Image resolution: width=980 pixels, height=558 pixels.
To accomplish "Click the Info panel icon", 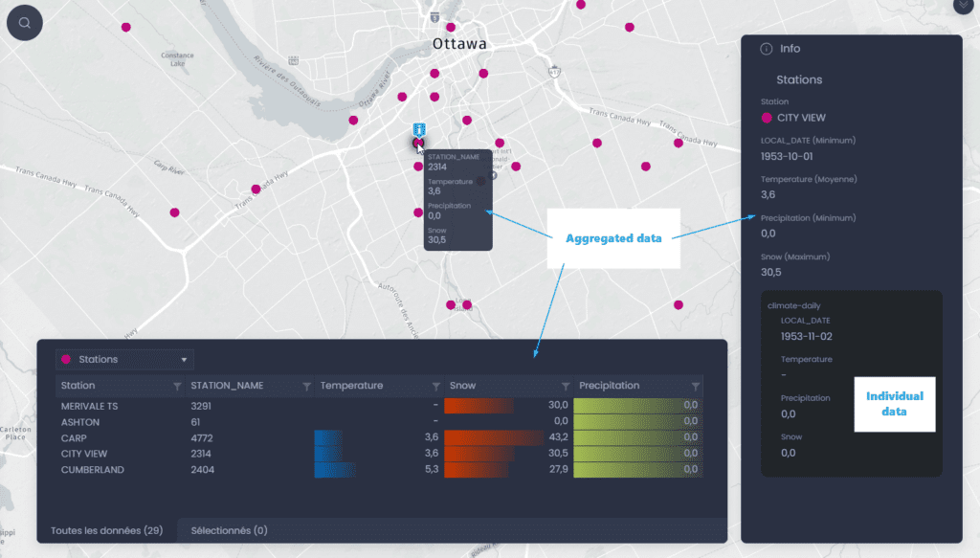I will pyautogui.click(x=767, y=49).
